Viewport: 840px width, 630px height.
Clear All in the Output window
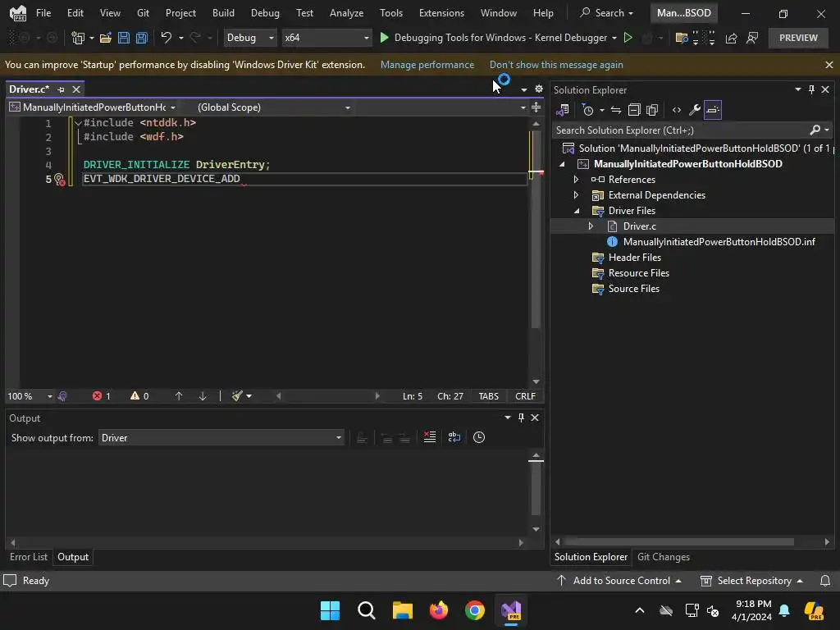point(430,438)
